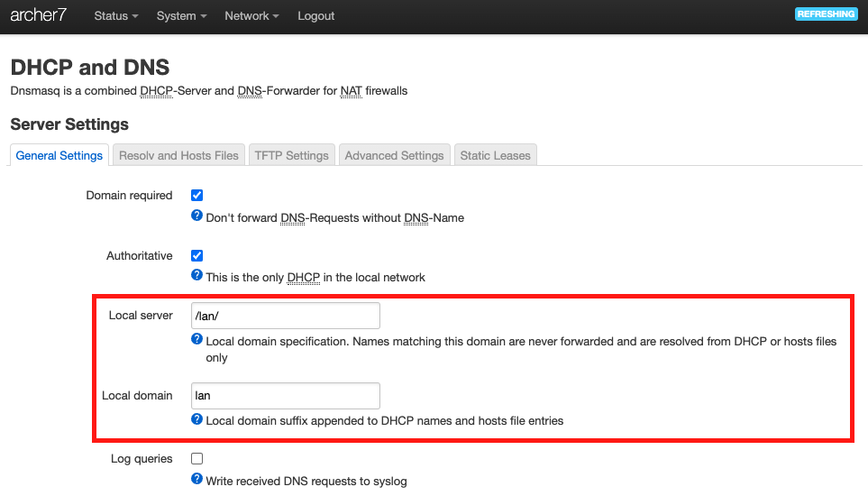The image size is (868, 496).
Task: Click "Don't forward DNS-Requests without DNS-Name" text
Action: click(x=335, y=218)
